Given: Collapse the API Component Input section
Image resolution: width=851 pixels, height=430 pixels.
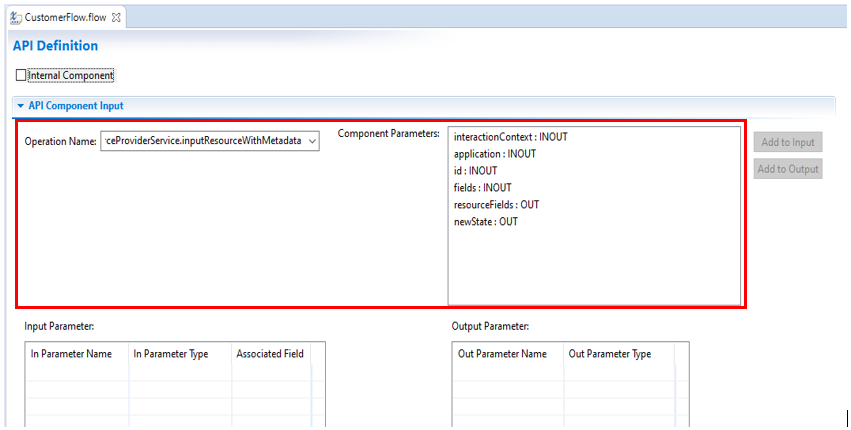Looking at the screenshot, I should 20,105.
